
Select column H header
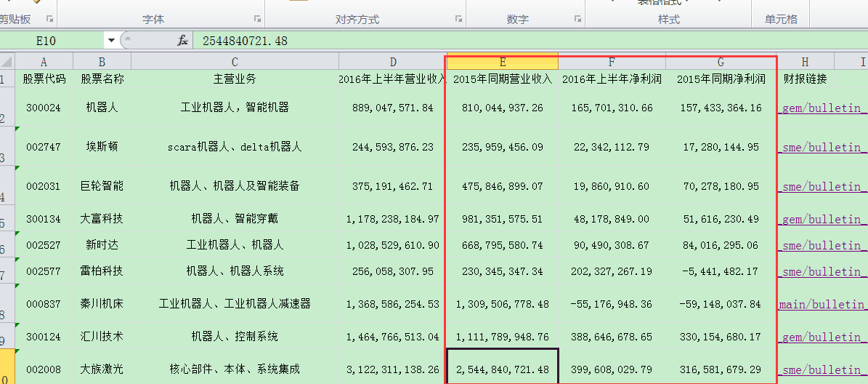(x=805, y=62)
